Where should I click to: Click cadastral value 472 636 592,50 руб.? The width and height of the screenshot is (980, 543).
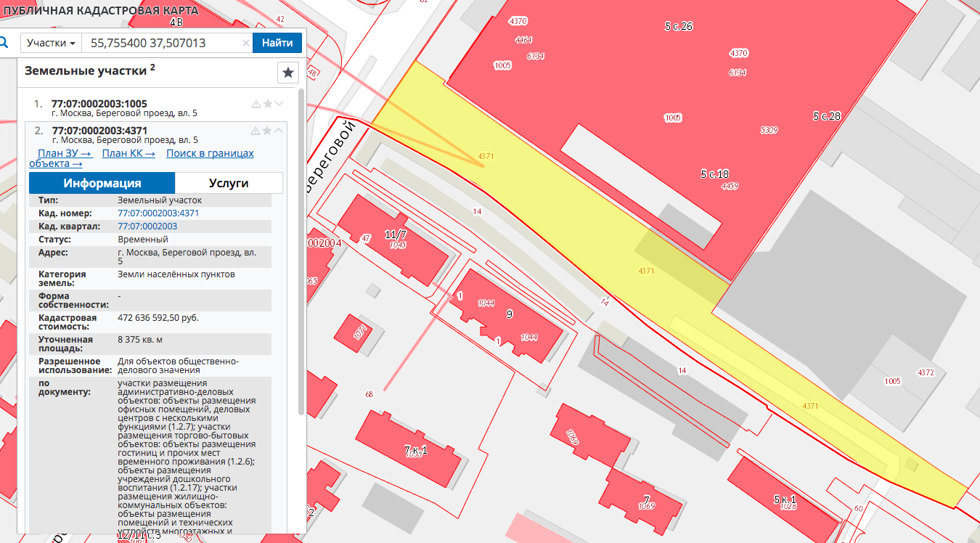(158, 318)
